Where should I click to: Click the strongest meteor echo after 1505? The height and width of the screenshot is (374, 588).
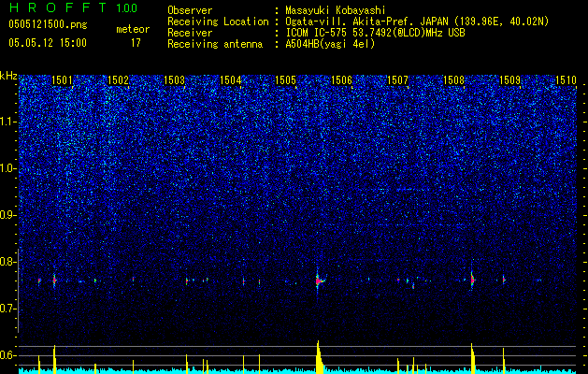click(319, 280)
